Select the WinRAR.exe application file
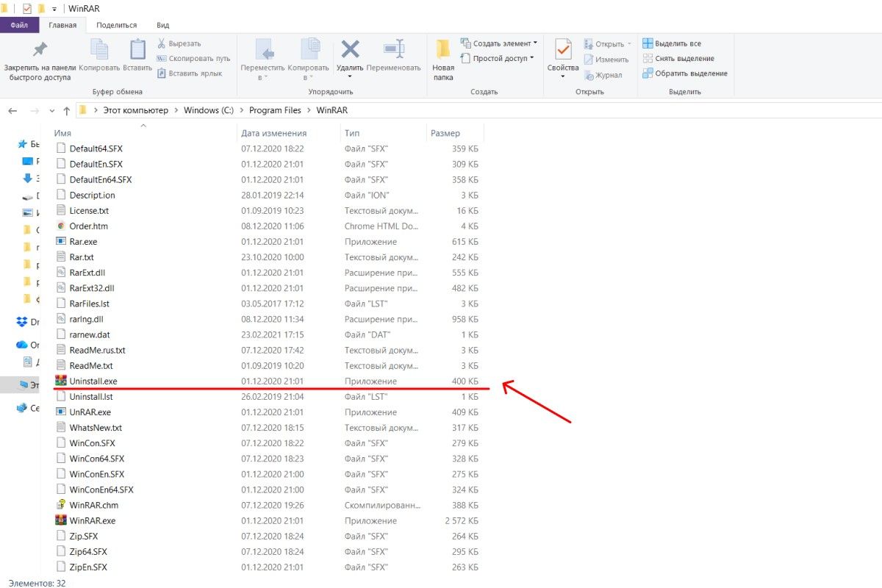The image size is (882, 588). click(x=92, y=520)
